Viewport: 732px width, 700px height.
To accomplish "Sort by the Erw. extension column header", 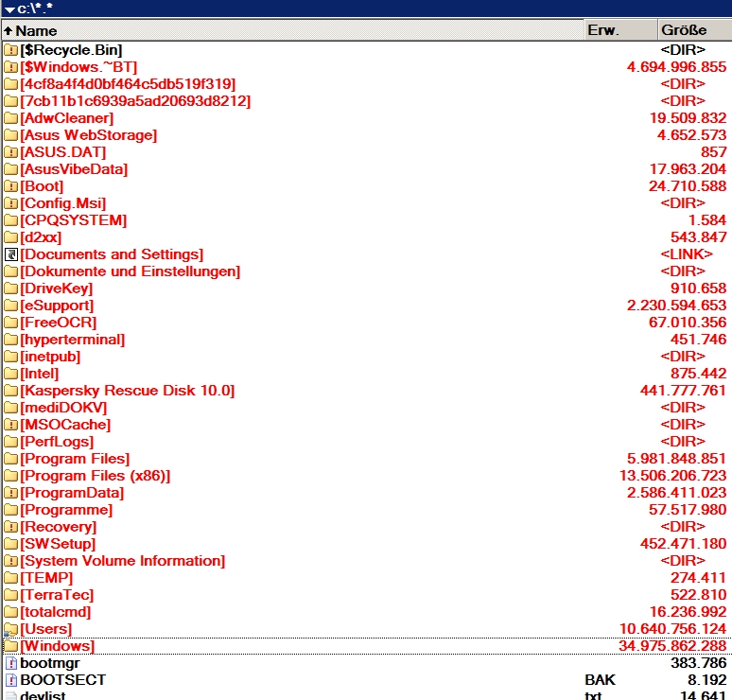I will 621,30.
